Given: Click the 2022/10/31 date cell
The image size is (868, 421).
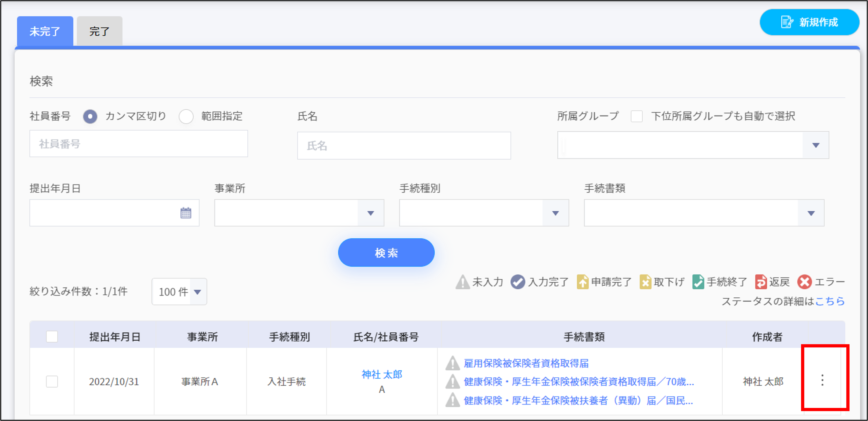Looking at the screenshot, I should click(114, 381).
